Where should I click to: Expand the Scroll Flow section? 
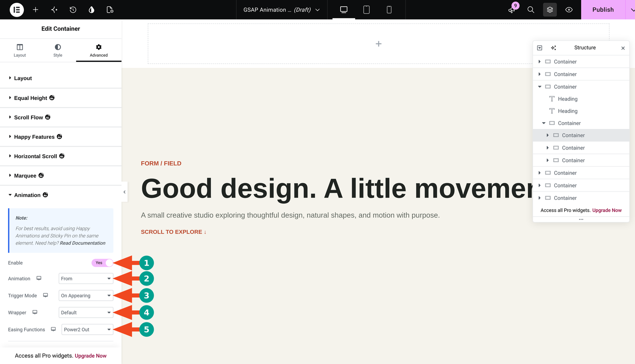(61, 117)
